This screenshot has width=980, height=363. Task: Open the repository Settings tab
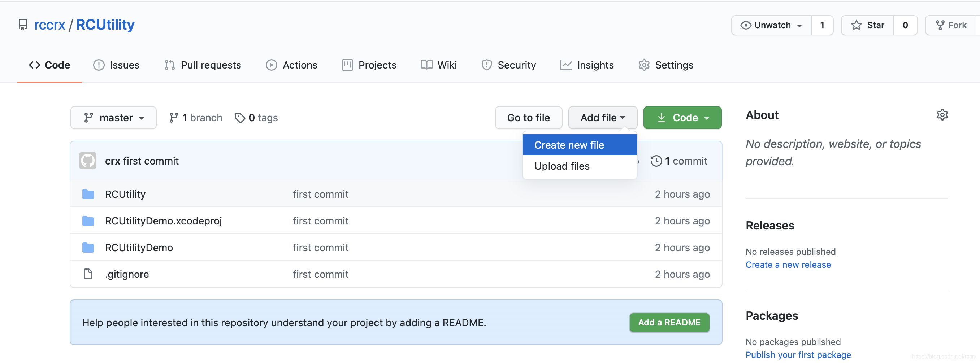pyautogui.click(x=666, y=65)
